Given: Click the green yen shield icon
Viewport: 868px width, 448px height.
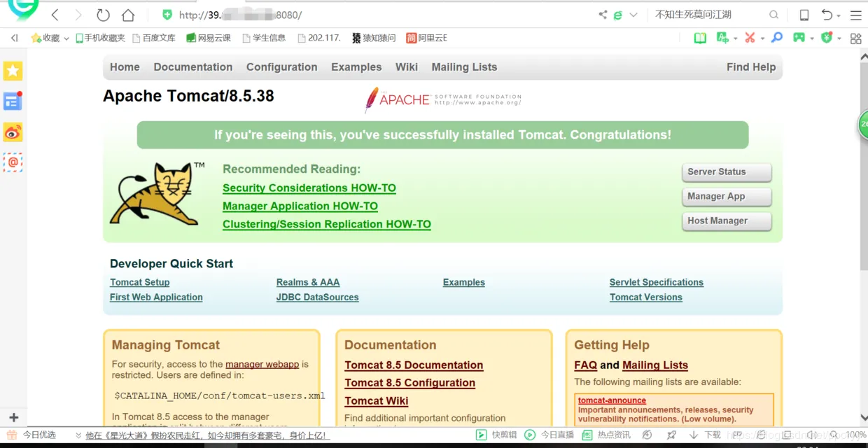Looking at the screenshot, I should pyautogui.click(x=827, y=38).
